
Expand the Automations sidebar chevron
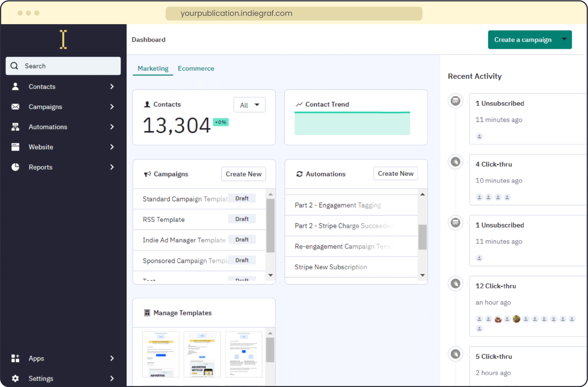pyautogui.click(x=112, y=127)
